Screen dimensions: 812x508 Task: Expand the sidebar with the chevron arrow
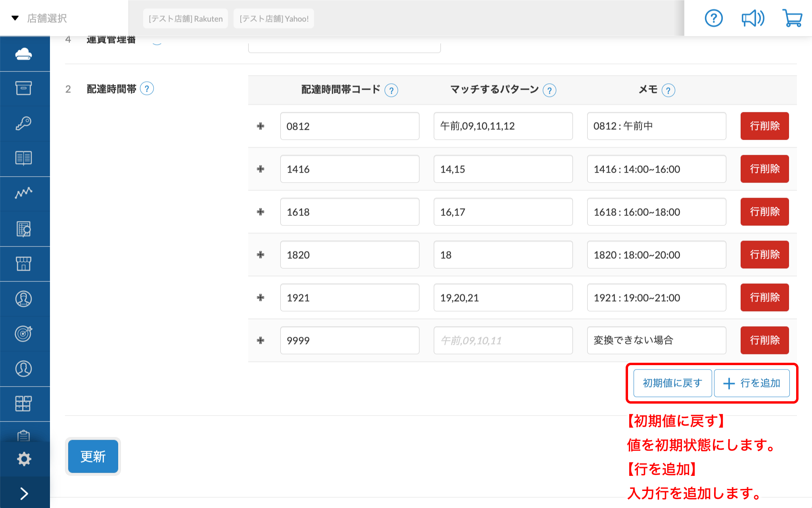tap(25, 493)
